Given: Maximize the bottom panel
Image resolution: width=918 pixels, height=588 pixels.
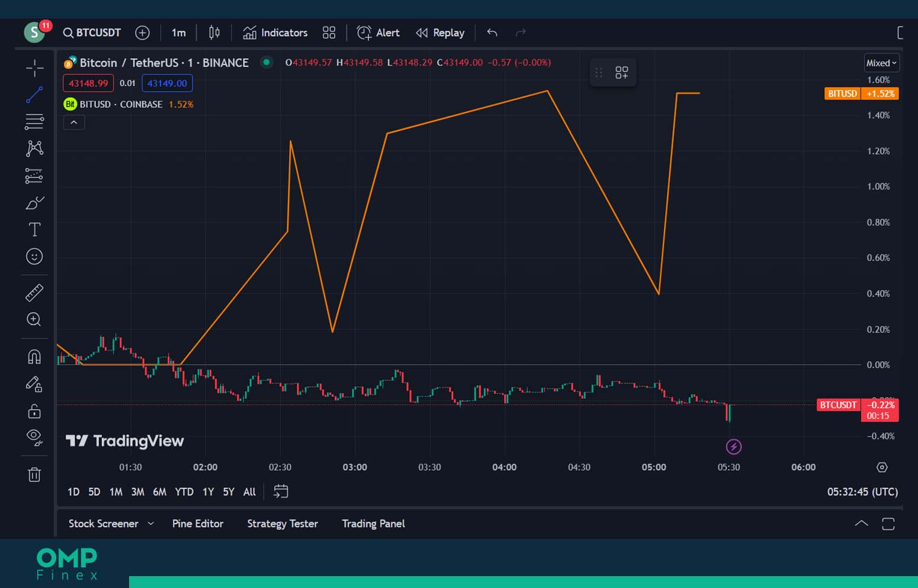Looking at the screenshot, I should 888,523.
